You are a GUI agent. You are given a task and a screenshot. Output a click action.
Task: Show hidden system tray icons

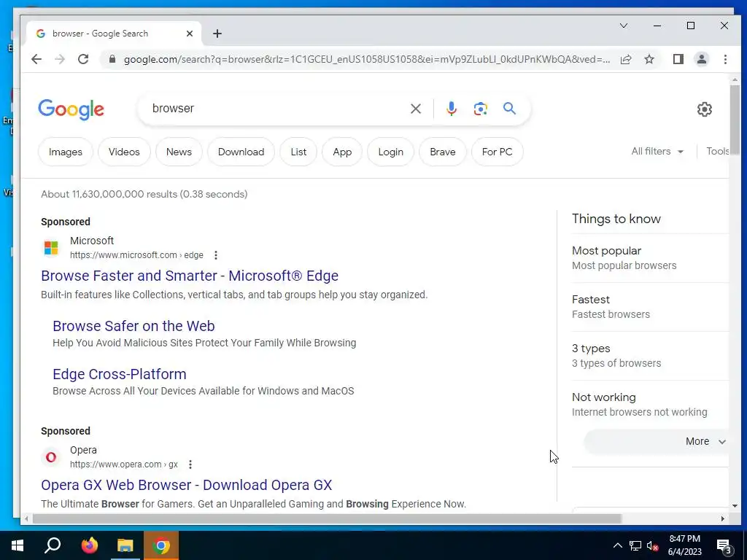click(617, 545)
